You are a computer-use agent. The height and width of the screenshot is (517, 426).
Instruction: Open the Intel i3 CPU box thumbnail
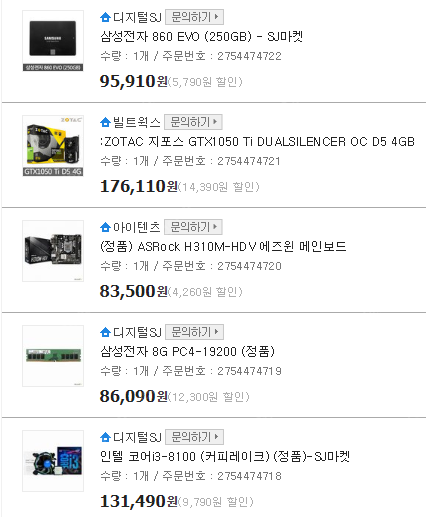click(x=53, y=461)
